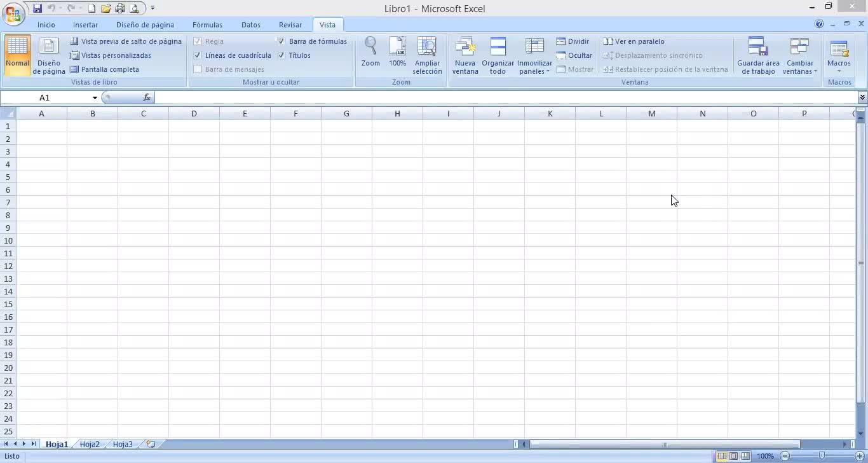Toggle Líneas de cuadrícula checkbox
Viewport: 868px width, 463px height.
(198, 55)
